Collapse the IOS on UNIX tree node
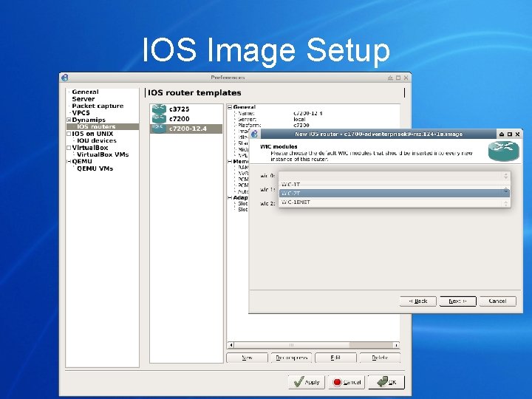The height and width of the screenshot is (399, 532). point(69,134)
